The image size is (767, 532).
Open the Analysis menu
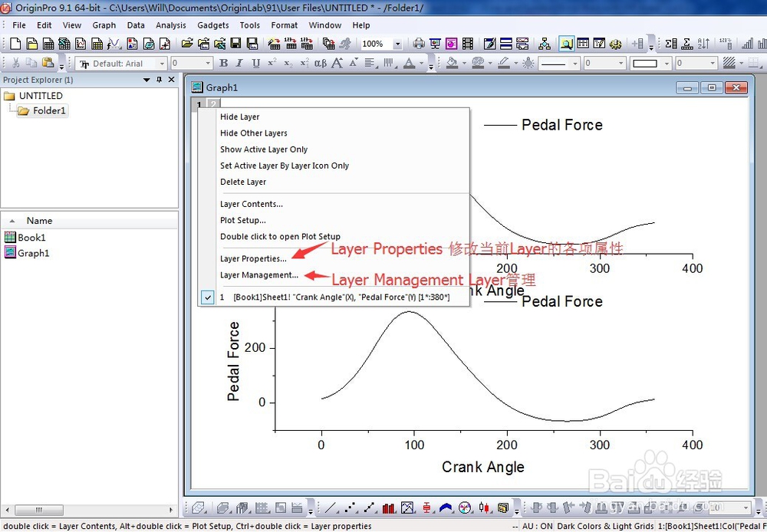(x=171, y=25)
